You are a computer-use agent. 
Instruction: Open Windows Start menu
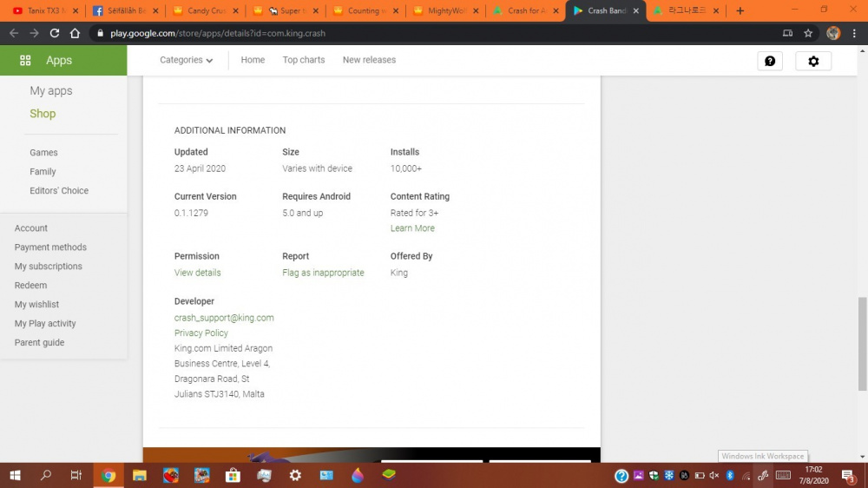pos(15,475)
